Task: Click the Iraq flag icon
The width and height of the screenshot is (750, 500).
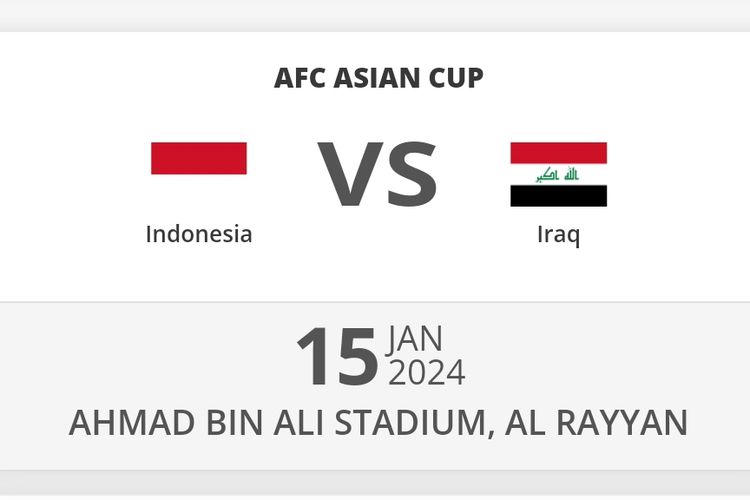Action: 559,174
